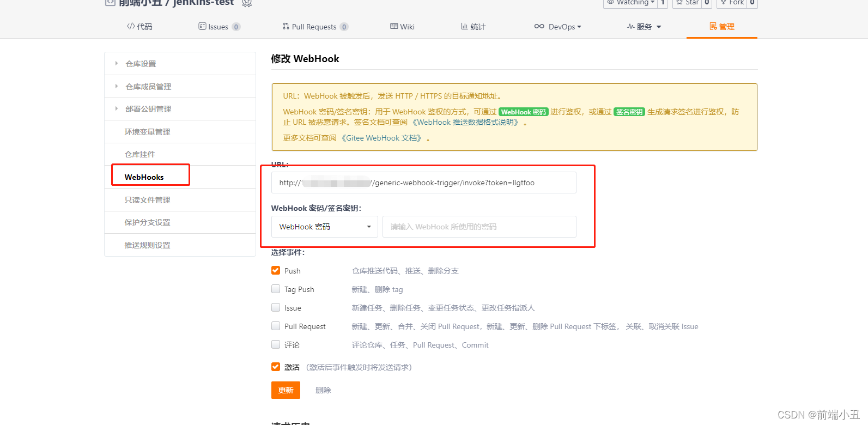Image resolution: width=868 pixels, height=425 pixels.
Task: Uncheck the Push event checkbox
Action: coord(276,270)
